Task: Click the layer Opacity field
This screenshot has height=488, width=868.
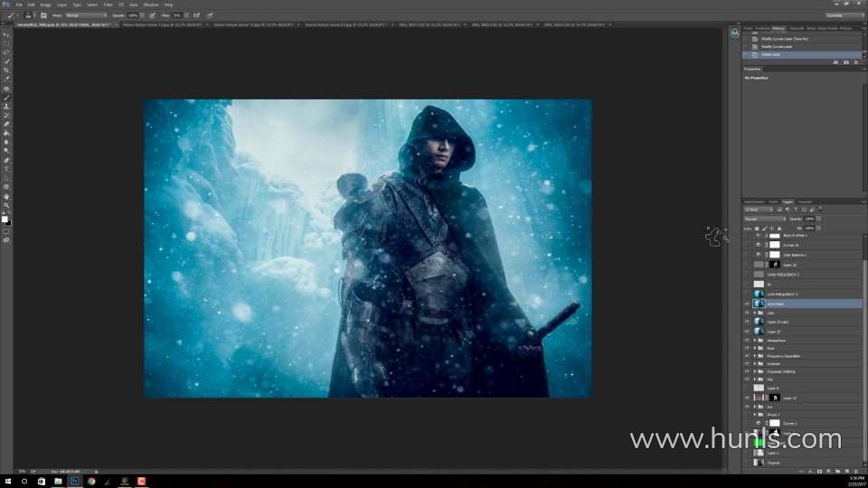Action: tap(809, 219)
